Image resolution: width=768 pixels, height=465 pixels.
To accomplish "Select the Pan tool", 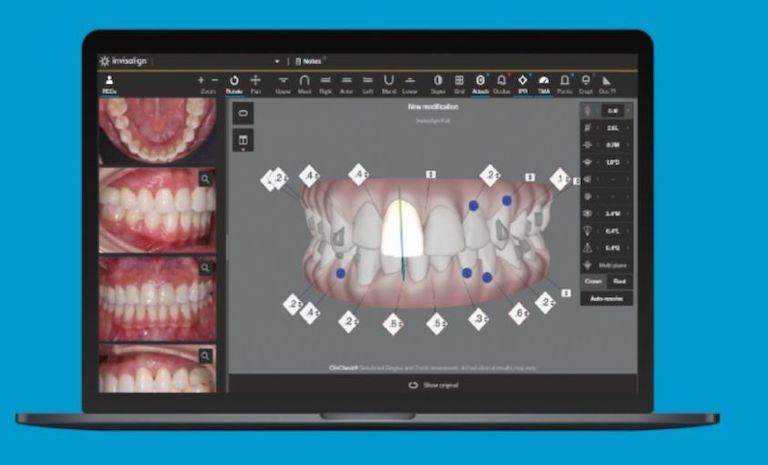I will [x=255, y=84].
